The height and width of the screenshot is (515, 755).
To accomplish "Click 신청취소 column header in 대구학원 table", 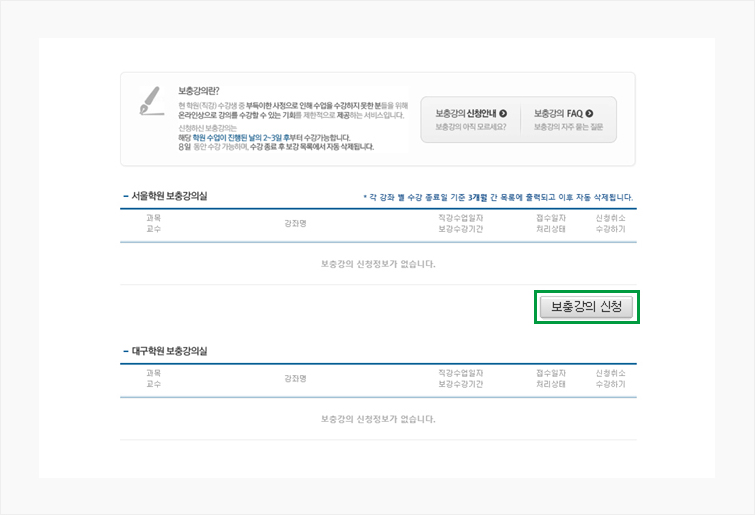I will click(610, 373).
